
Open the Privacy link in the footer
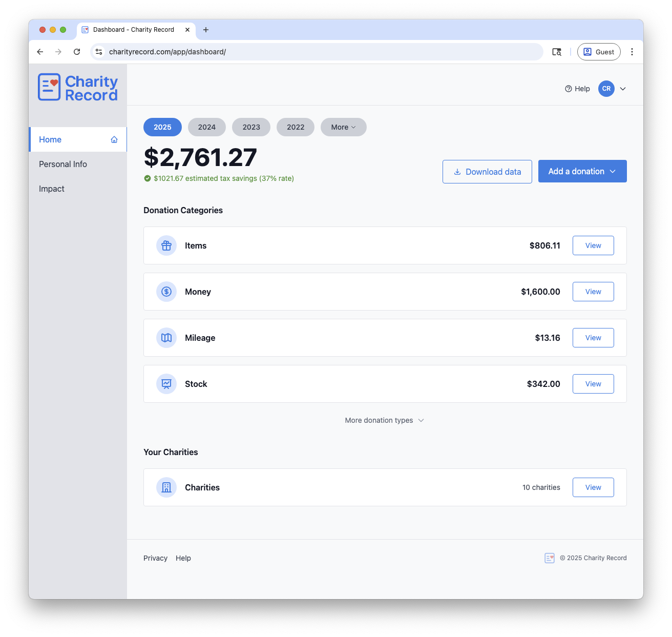click(155, 558)
